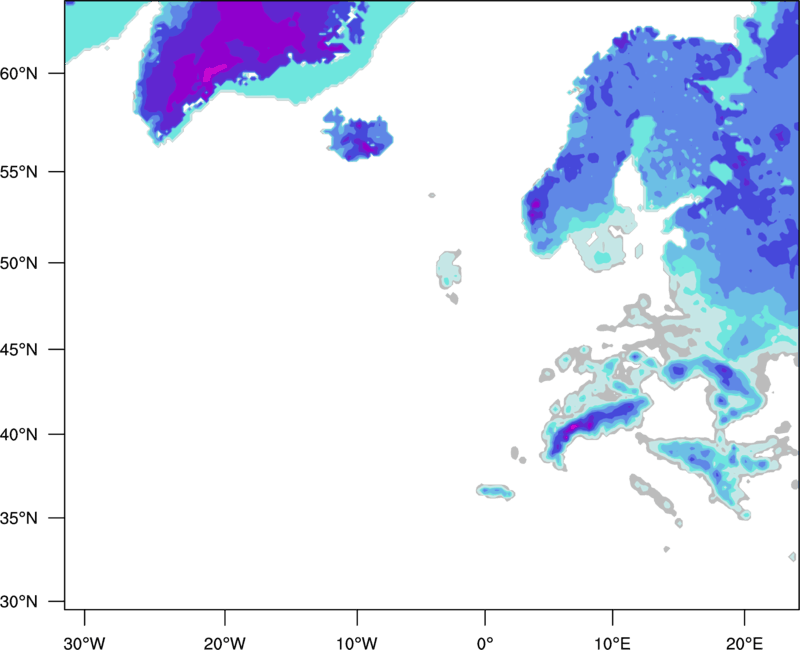Click the 55°N latitude label

(x=19, y=172)
